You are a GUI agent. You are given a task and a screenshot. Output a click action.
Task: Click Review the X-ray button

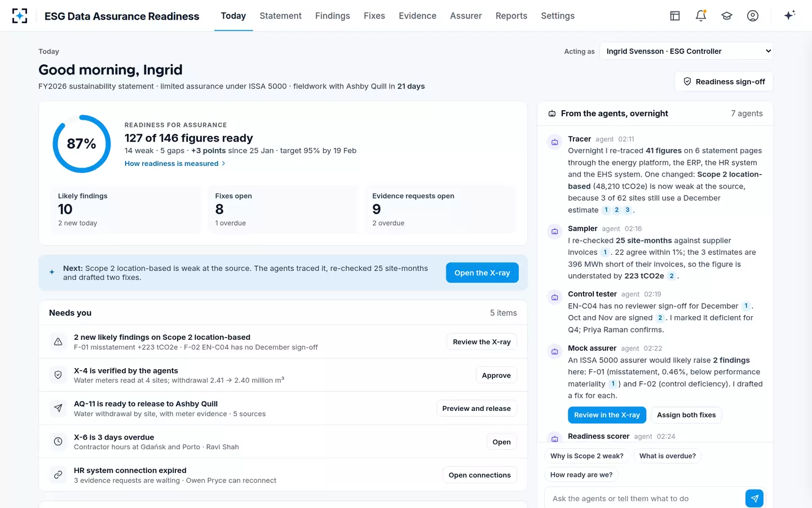tap(482, 341)
